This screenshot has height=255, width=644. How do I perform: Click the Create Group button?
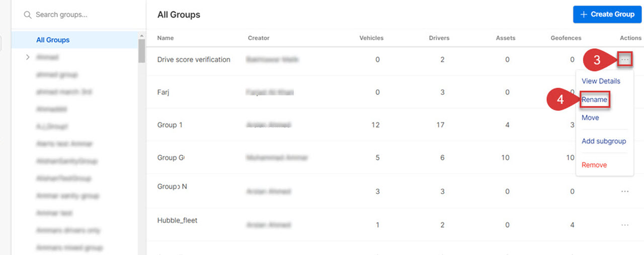point(607,15)
